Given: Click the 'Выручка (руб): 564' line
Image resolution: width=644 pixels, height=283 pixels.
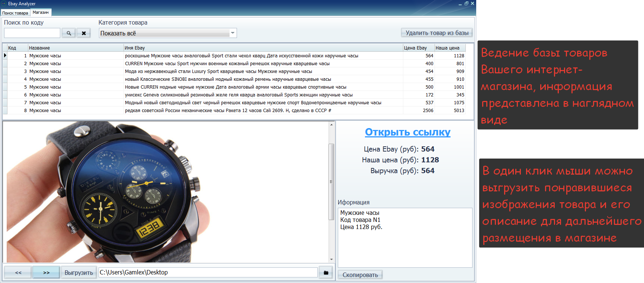Looking at the screenshot, I should 402,171.
